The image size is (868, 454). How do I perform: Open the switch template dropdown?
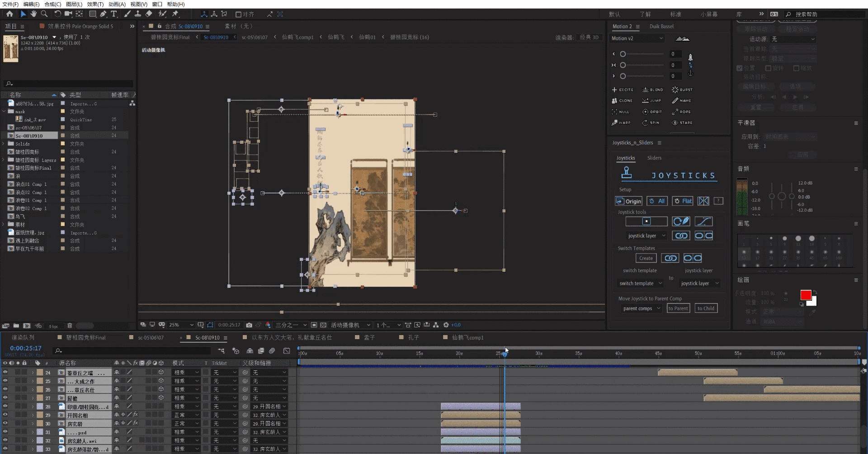click(x=640, y=283)
